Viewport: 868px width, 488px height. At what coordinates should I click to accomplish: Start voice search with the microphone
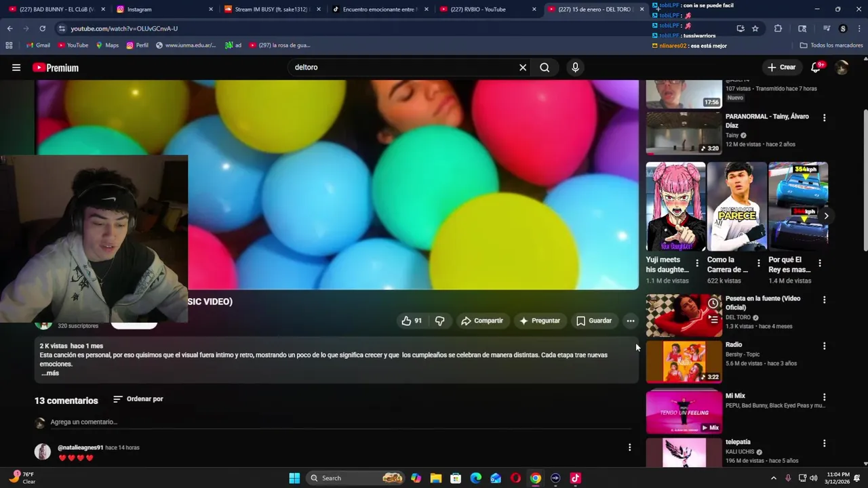click(x=575, y=68)
